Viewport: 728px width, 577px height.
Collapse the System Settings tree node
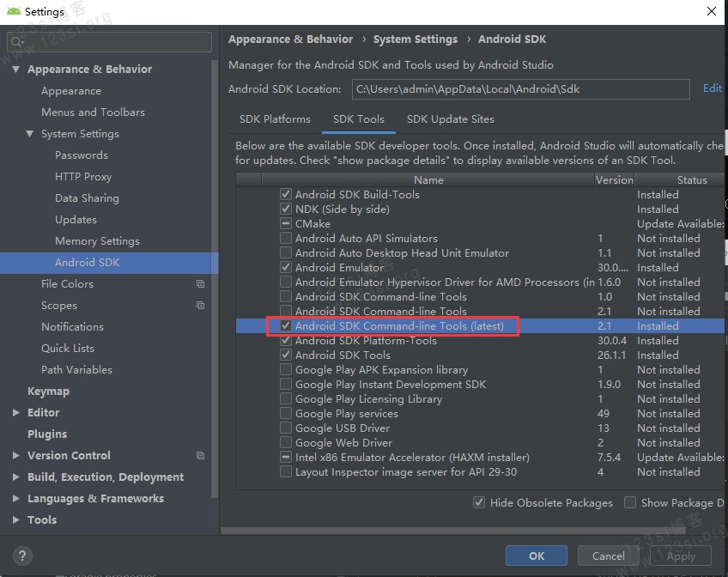coord(30,134)
